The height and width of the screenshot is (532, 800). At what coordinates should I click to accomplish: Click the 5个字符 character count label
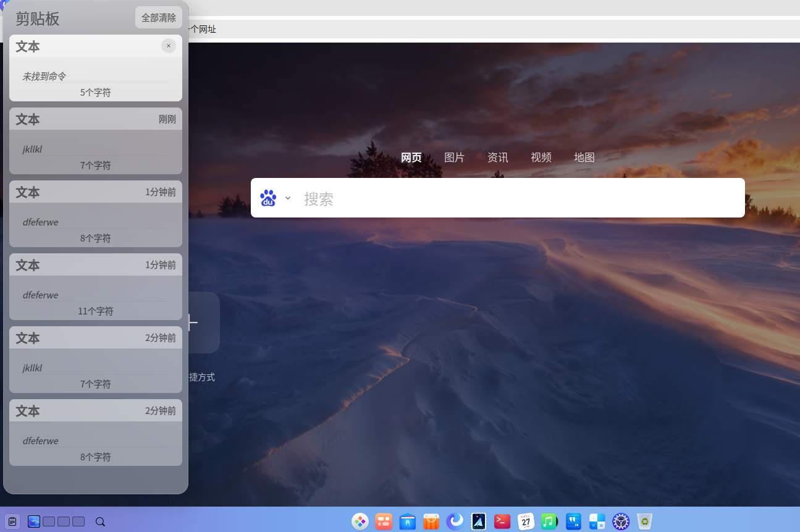pyautogui.click(x=96, y=93)
